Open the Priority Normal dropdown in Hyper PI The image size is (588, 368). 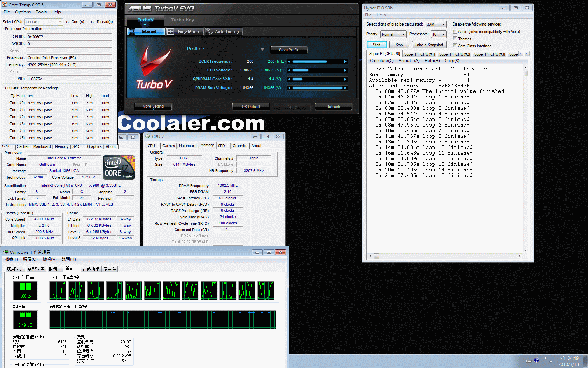click(404, 34)
